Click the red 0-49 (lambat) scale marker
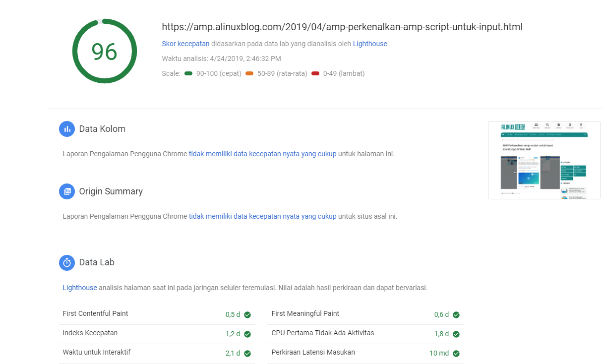 coord(315,73)
